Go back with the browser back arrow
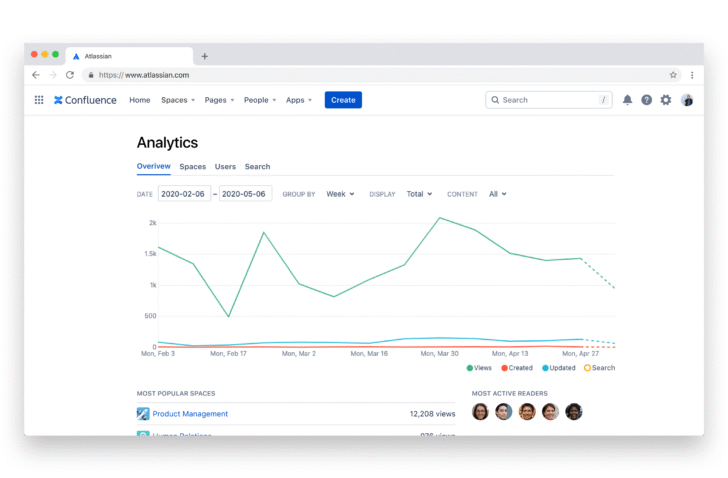 tap(36, 75)
